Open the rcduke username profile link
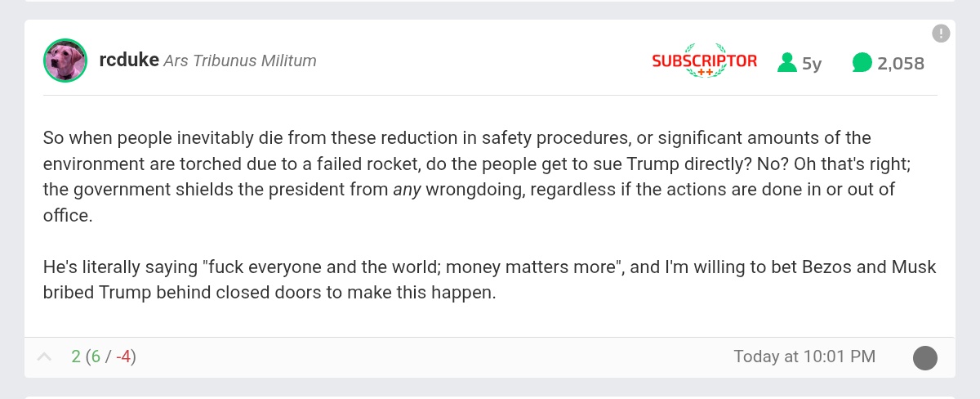This screenshot has width=980, height=399. [128, 61]
